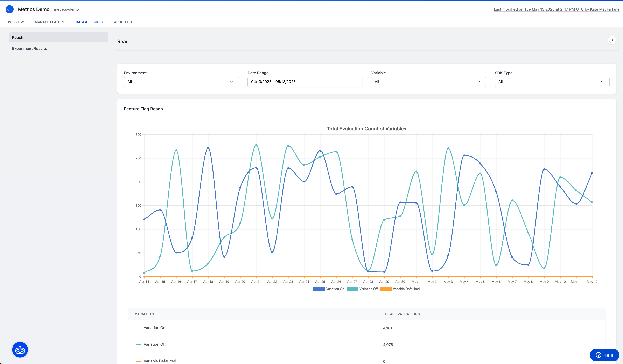Viewport: 623px width, 364px height.
Task: Switch to the Overview tab
Action: click(15, 22)
